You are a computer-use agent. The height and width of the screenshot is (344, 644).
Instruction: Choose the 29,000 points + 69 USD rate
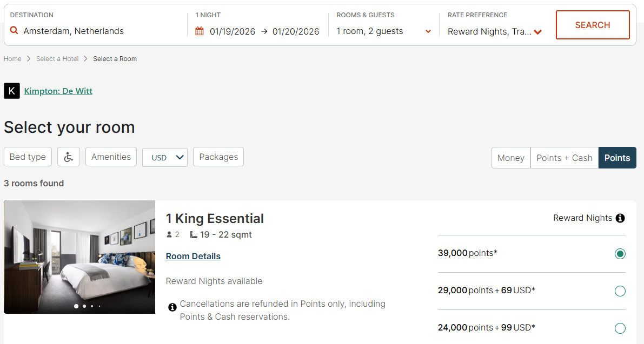click(x=620, y=291)
